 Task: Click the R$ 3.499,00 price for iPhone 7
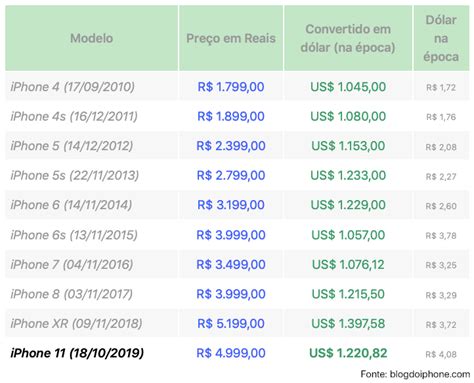[x=231, y=265]
